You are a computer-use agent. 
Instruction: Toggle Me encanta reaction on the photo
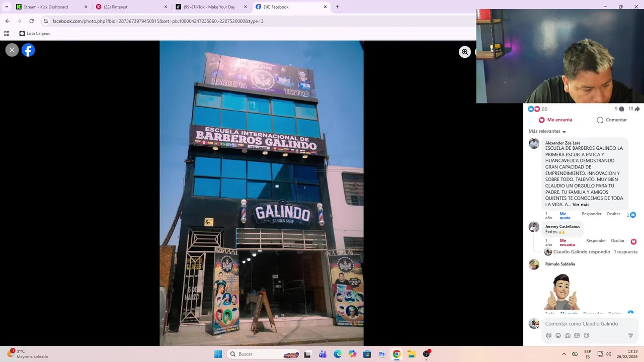click(555, 120)
